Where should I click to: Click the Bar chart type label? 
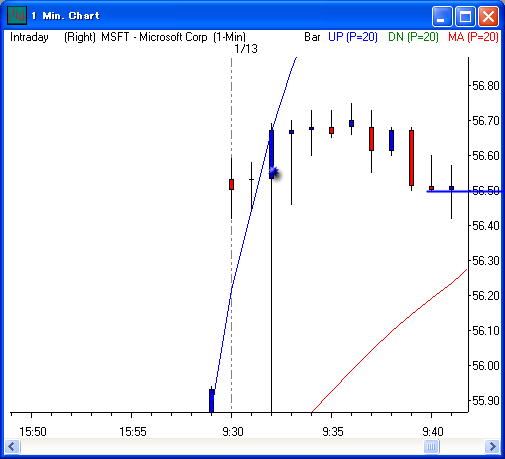(312, 37)
